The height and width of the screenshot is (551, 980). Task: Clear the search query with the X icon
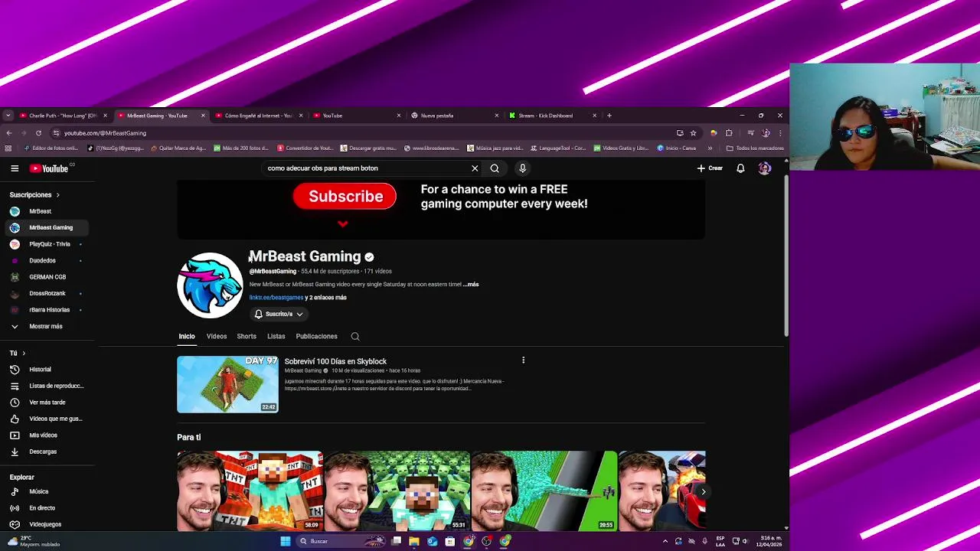point(475,168)
